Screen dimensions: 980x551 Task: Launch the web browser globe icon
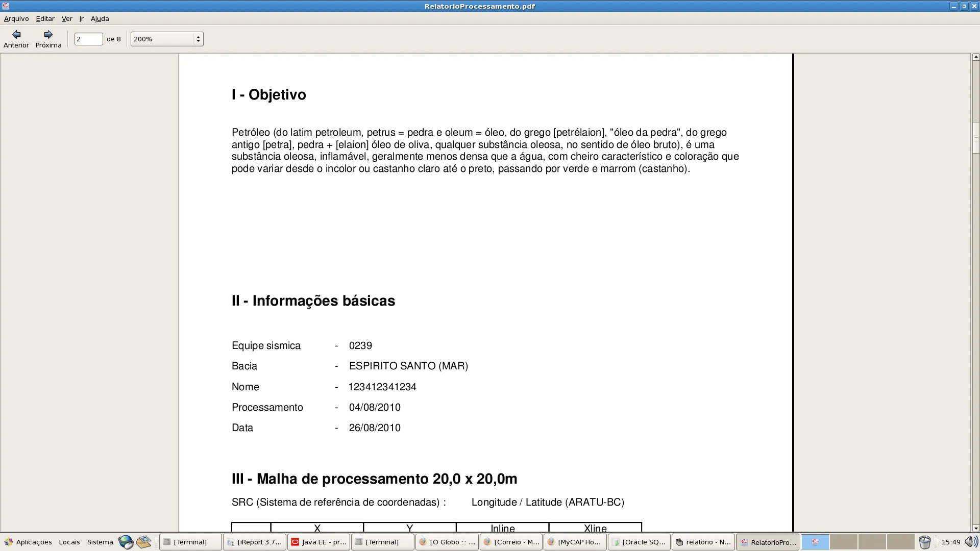click(x=126, y=542)
